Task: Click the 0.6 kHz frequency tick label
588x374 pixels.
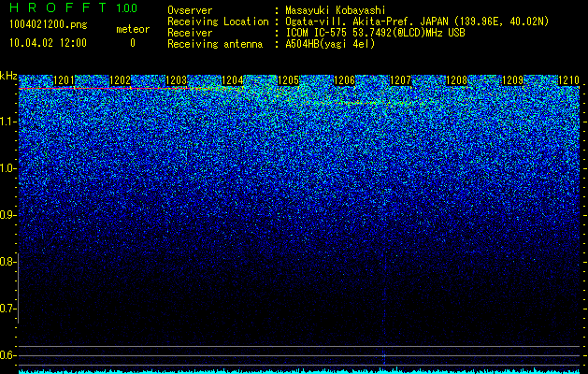Action: pos(7,355)
